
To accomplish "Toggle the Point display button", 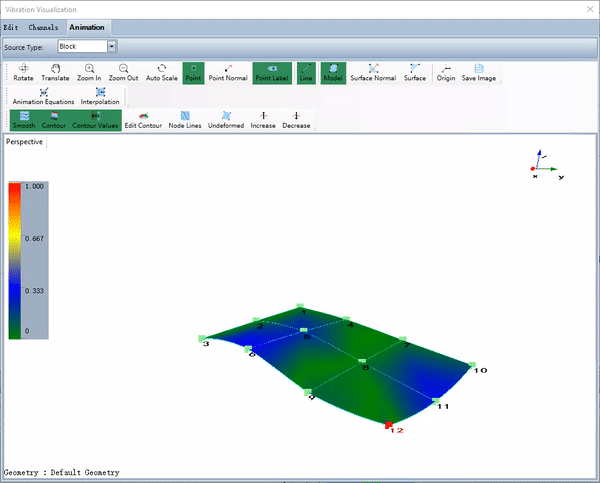I will pyautogui.click(x=193, y=73).
